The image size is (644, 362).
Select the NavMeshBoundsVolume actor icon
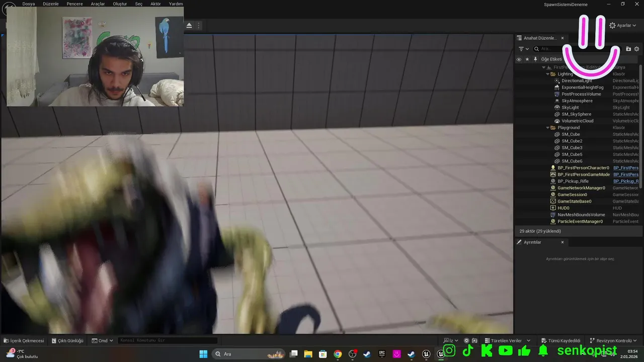coord(553,215)
